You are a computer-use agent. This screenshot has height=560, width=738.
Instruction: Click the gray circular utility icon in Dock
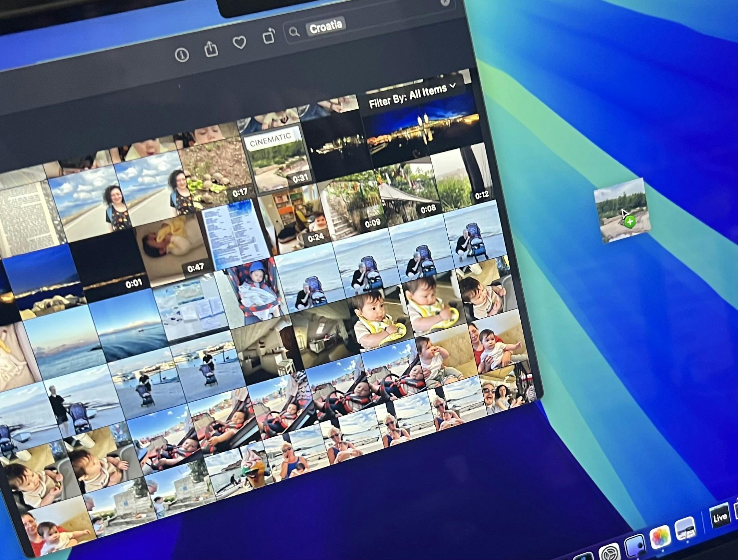pyautogui.click(x=609, y=552)
